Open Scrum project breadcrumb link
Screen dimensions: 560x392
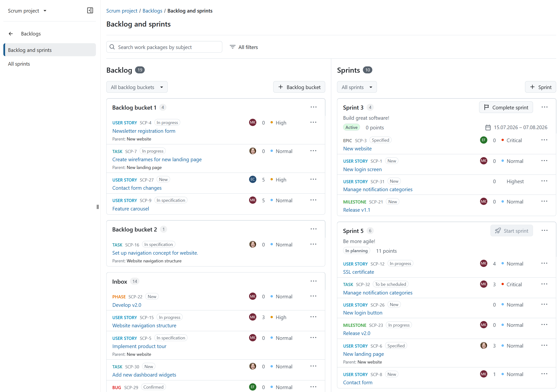122,11
